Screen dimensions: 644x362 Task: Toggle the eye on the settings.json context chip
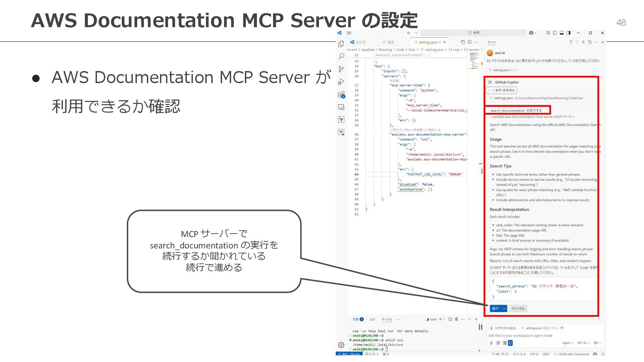pos(562,328)
